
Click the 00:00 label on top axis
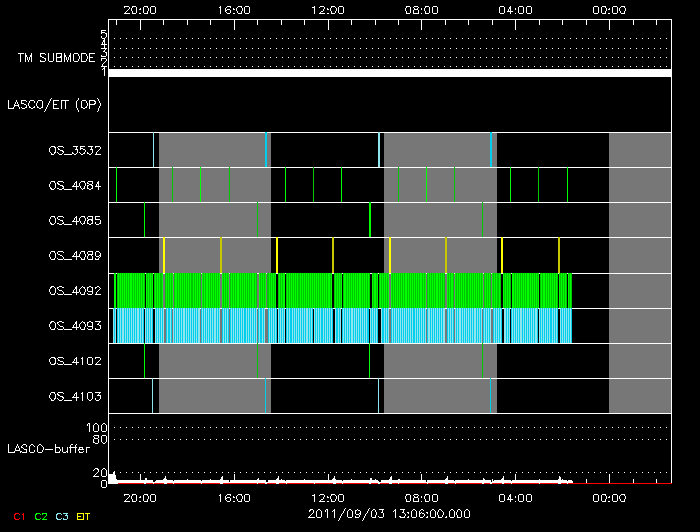609,10
